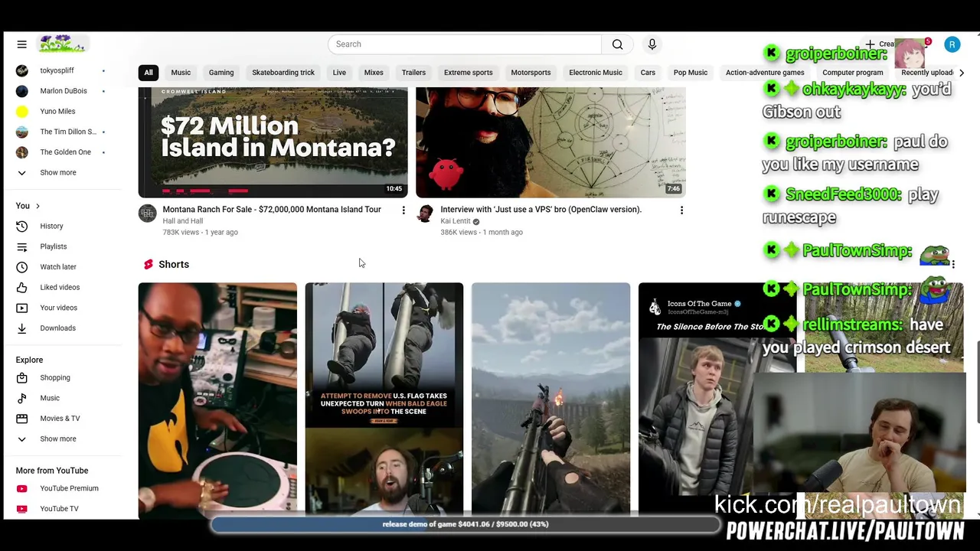Click the search magnifier button
This screenshot has height=551, width=980.
617,44
